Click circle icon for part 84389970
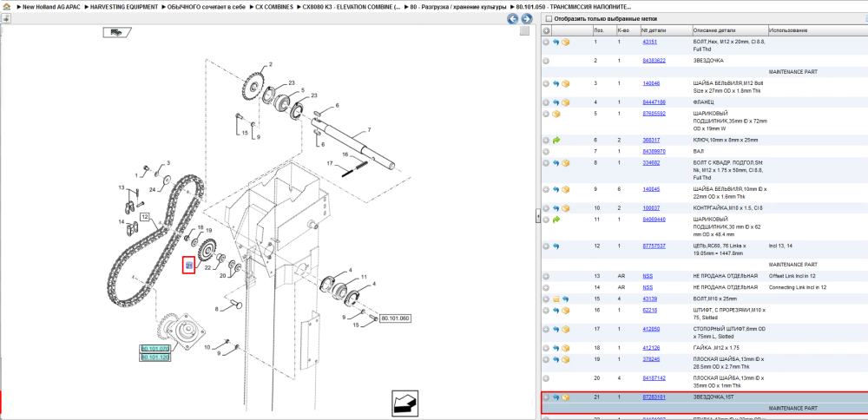The image size is (868, 420). click(x=546, y=152)
